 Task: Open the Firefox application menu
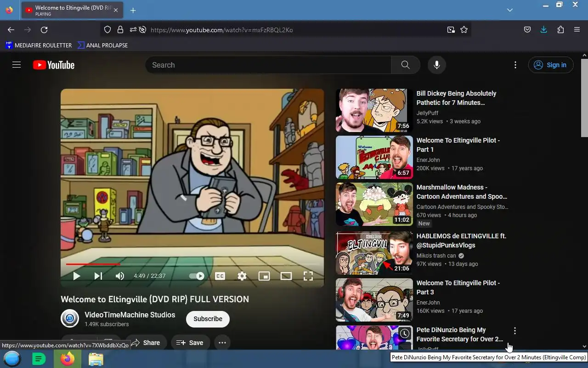point(577,30)
